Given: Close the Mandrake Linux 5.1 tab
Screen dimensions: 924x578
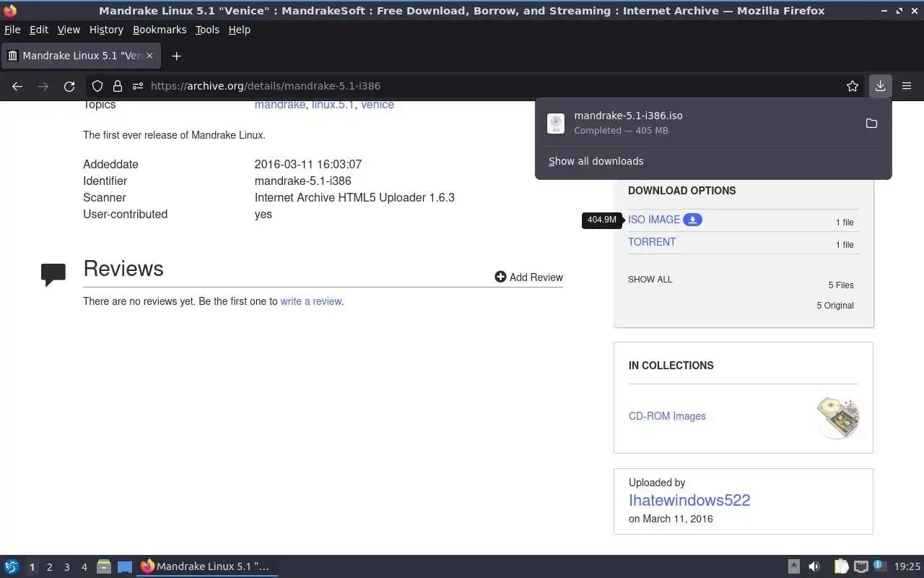Looking at the screenshot, I should (149, 56).
